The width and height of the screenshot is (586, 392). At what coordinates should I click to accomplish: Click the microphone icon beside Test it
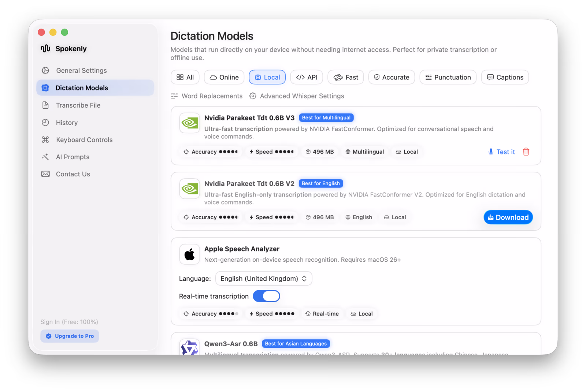pos(491,152)
